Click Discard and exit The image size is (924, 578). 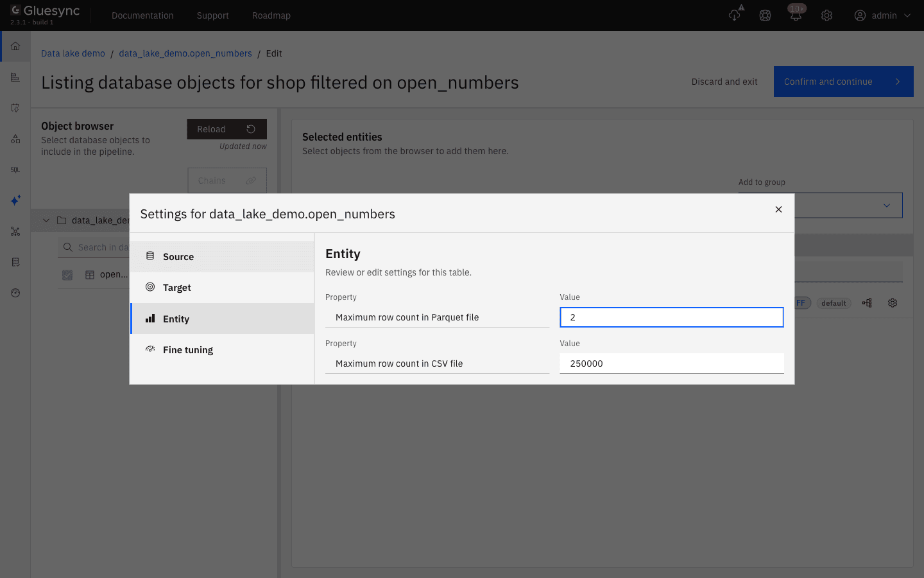[724, 82]
